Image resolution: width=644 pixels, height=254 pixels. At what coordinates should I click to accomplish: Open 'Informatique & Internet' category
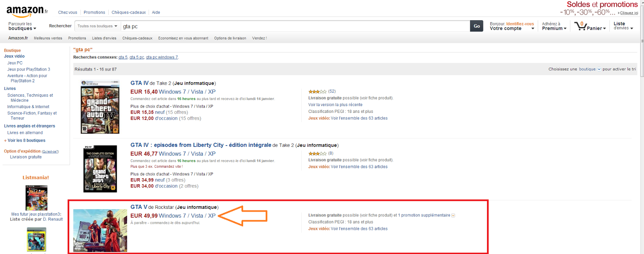pyautogui.click(x=28, y=107)
